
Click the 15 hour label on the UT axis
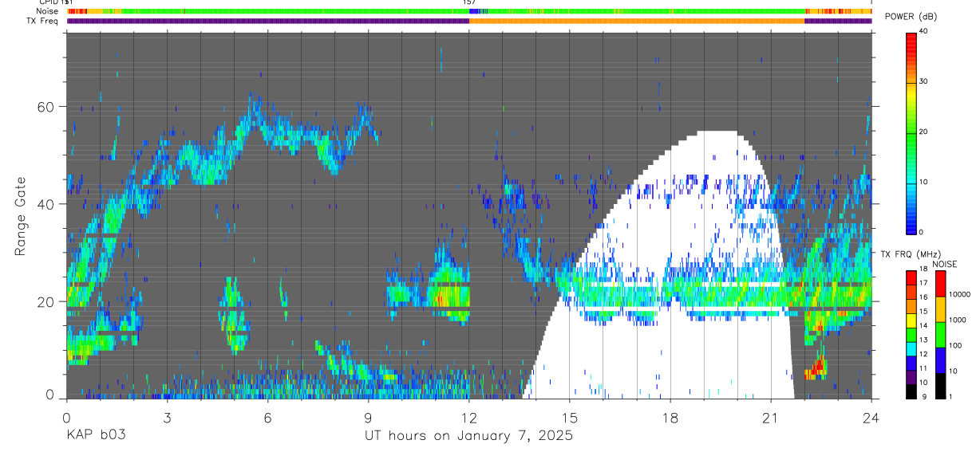pyautogui.click(x=570, y=417)
